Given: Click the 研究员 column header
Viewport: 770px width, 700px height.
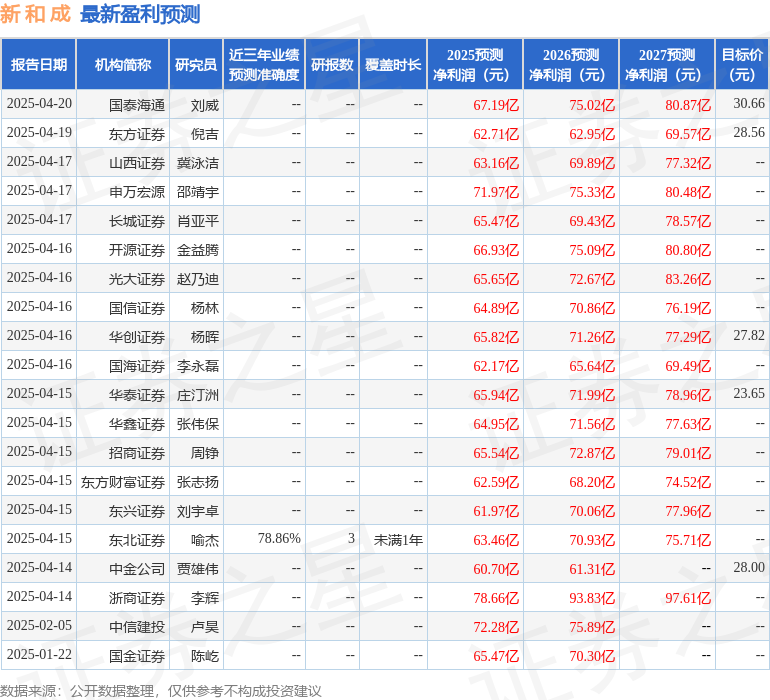Looking at the screenshot, I should tap(196, 65).
